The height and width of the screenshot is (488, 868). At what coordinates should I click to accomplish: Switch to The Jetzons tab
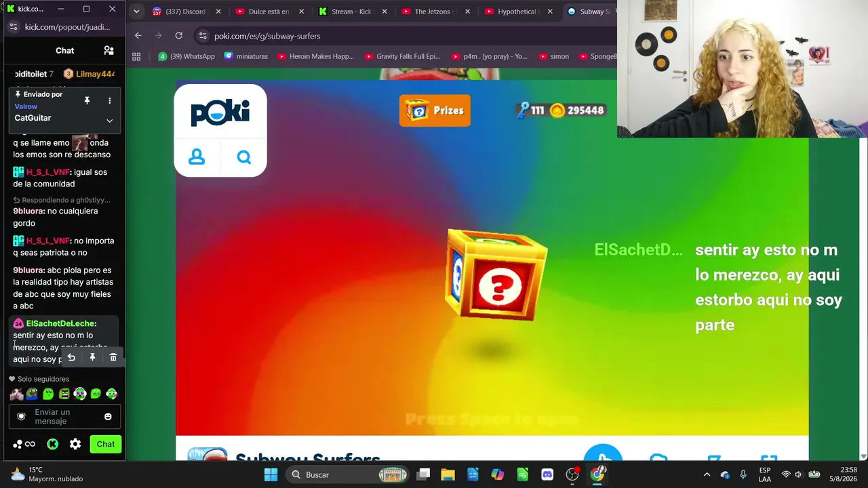435,12
